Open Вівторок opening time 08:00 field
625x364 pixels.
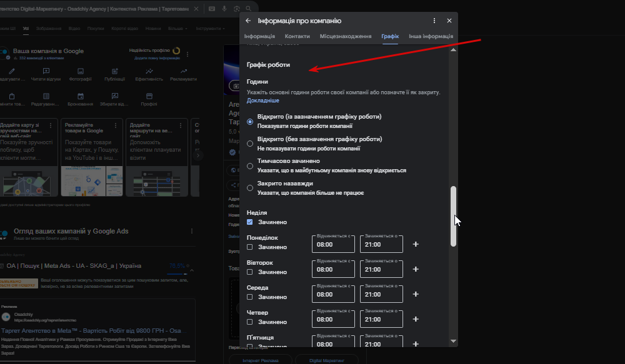(333, 269)
